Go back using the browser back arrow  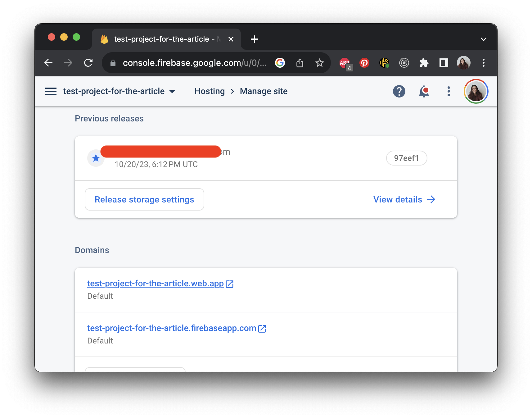48,63
